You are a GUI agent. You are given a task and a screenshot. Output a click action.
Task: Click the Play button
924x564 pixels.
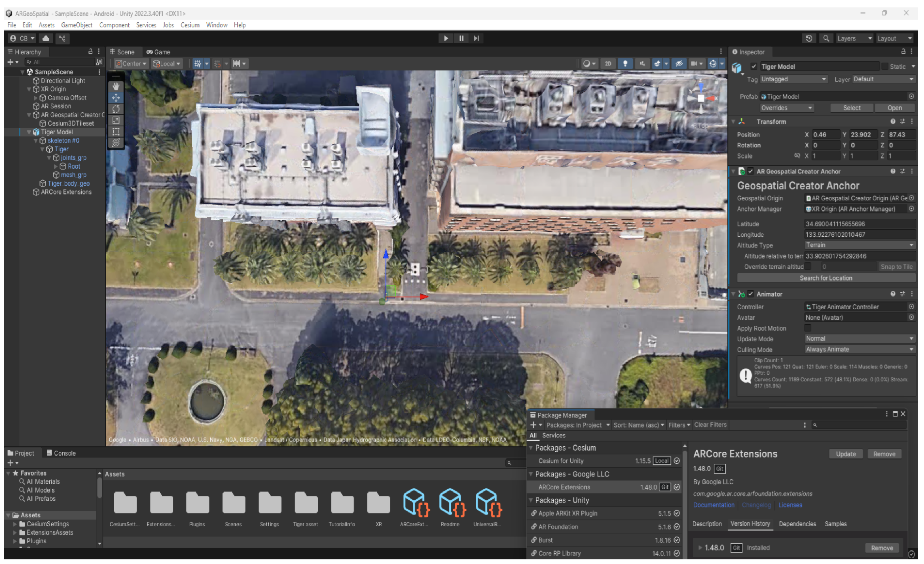coord(446,38)
